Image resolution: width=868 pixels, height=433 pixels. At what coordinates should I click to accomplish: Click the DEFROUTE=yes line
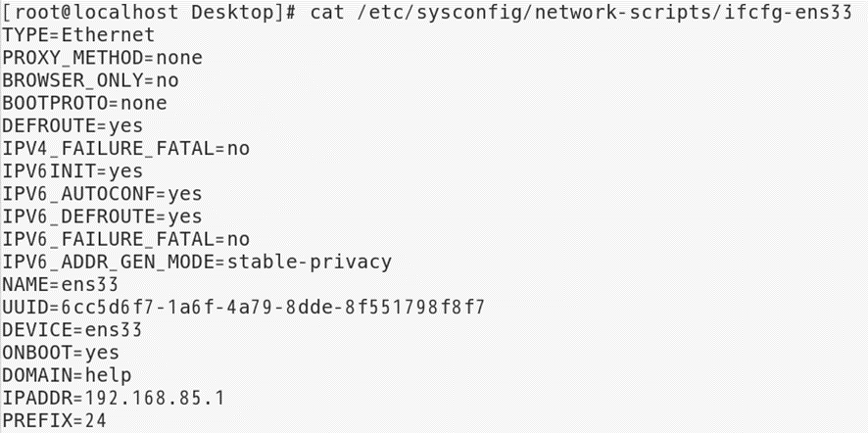(72, 126)
